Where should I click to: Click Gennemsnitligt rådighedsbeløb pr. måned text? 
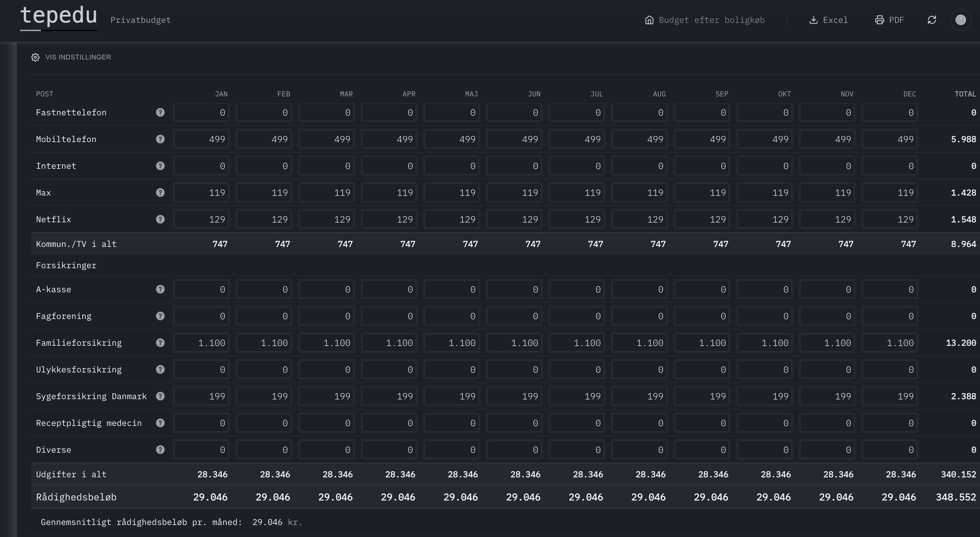pyautogui.click(x=141, y=522)
